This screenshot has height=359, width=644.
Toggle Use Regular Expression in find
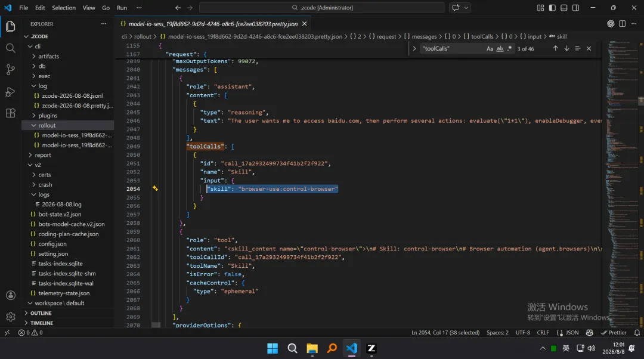[510, 48]
